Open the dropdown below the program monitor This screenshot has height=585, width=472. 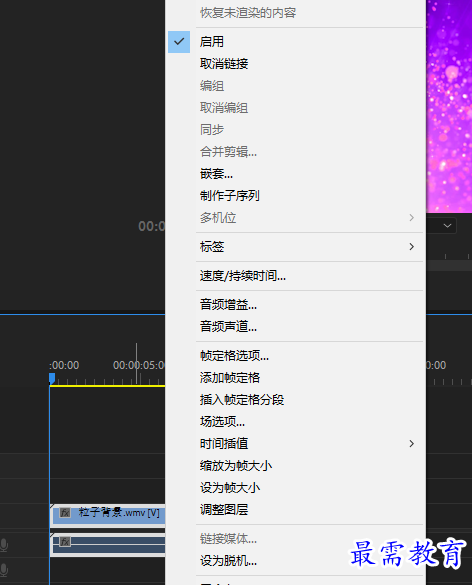click(x=442, y=226)
